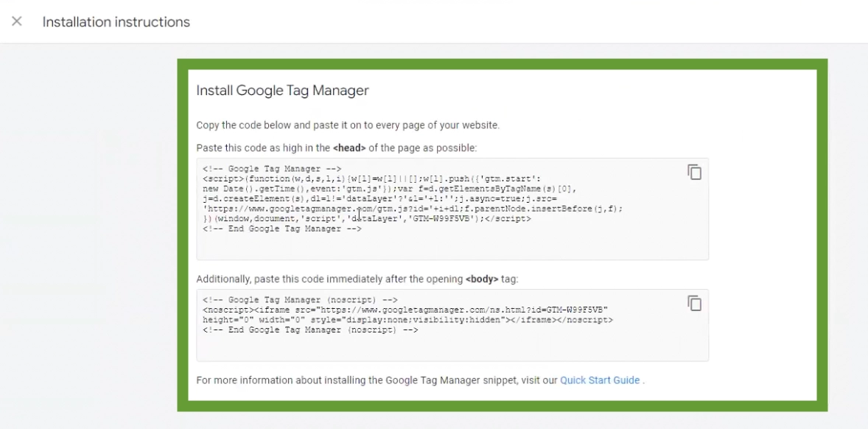Click the bold <body> tag text

tap(482, 279)
